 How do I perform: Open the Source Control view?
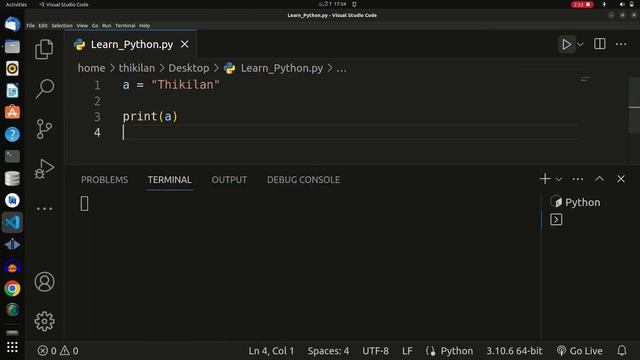coord(44,129)
